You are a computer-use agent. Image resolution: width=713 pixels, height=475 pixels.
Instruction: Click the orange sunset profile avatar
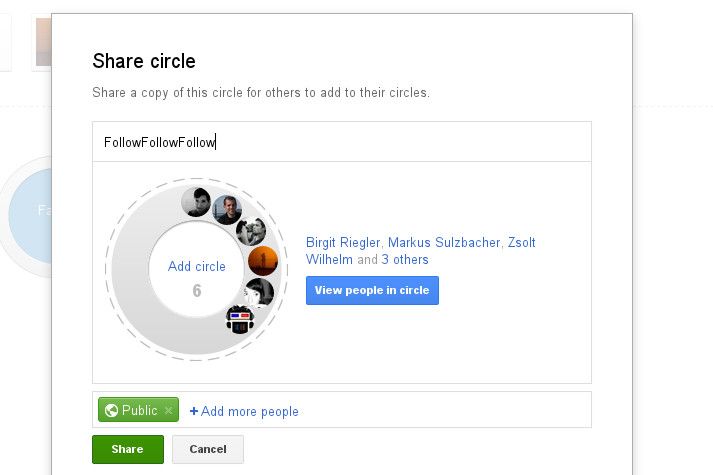[x=262, y=261]
